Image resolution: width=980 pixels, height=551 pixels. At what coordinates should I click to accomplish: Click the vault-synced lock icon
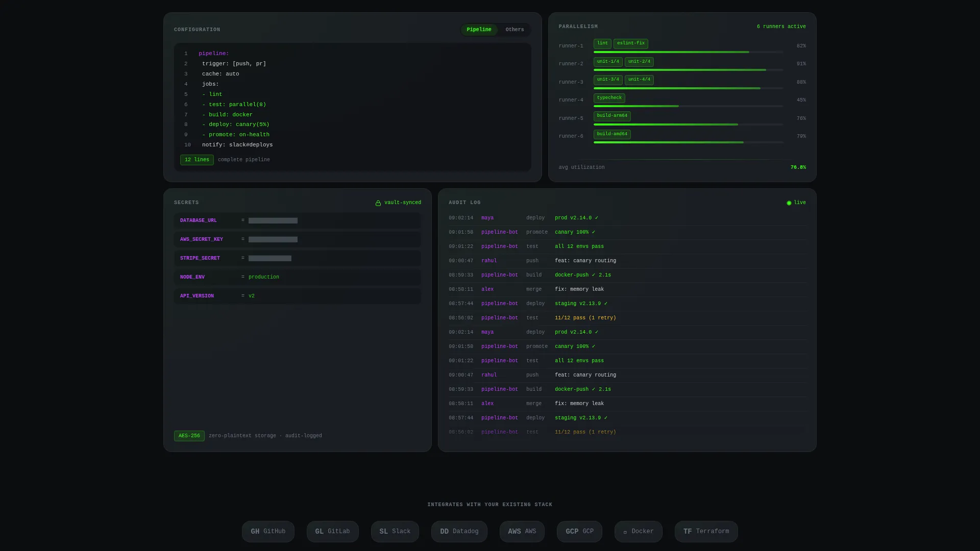tap(378, 203)
